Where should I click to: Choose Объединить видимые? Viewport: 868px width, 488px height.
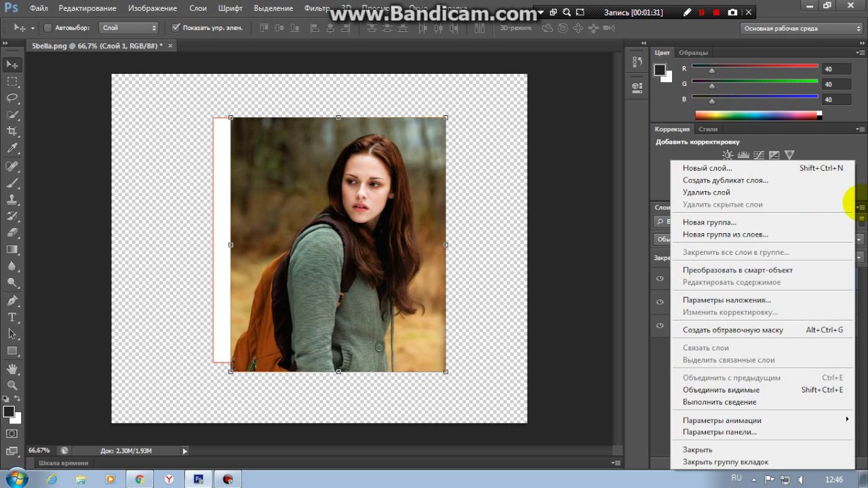click(x=763, y=390)
